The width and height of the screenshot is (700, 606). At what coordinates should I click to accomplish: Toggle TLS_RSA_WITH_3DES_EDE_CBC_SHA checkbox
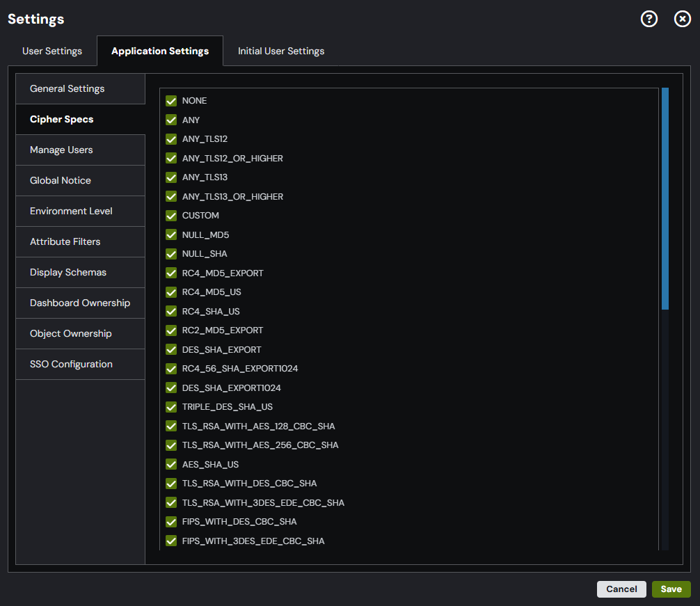click(x=171, y=503)
